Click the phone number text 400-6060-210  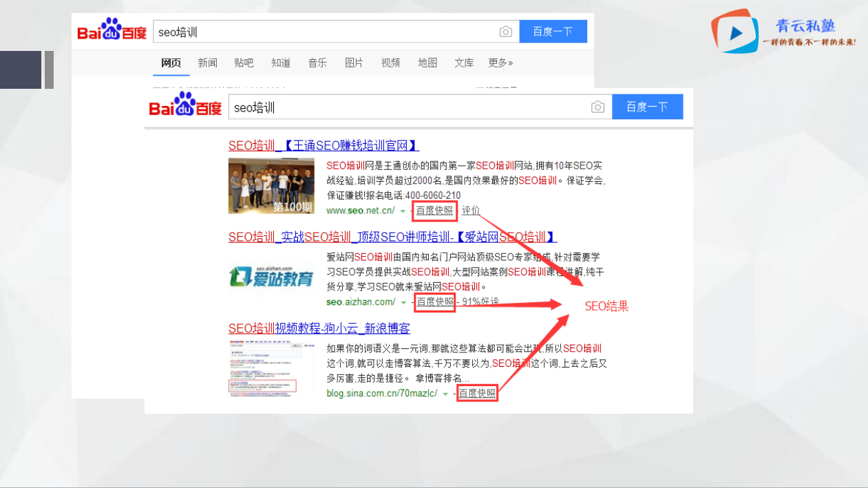(x=433, y=196)
